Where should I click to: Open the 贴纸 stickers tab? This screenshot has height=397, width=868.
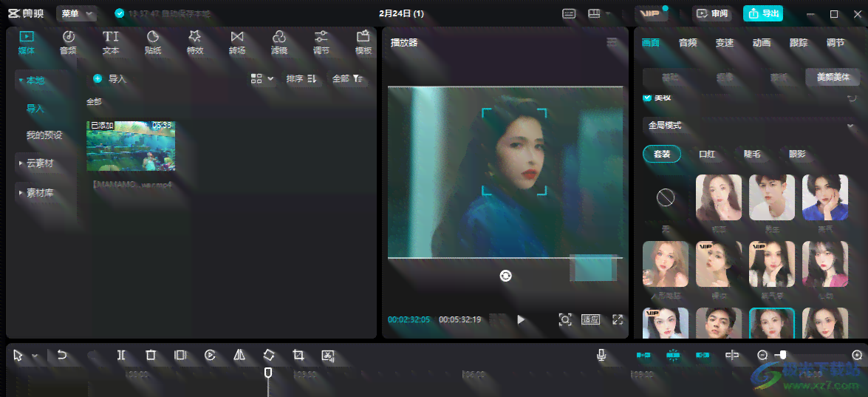(153, 43)
